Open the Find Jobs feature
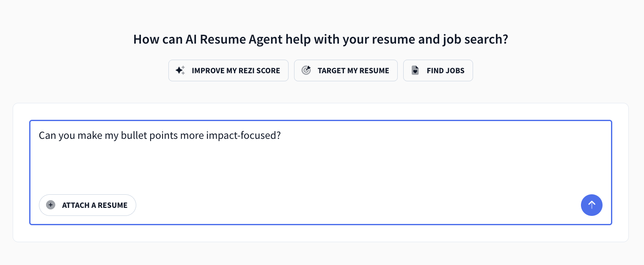Screen dimensions: 644x265 [438, 70]
